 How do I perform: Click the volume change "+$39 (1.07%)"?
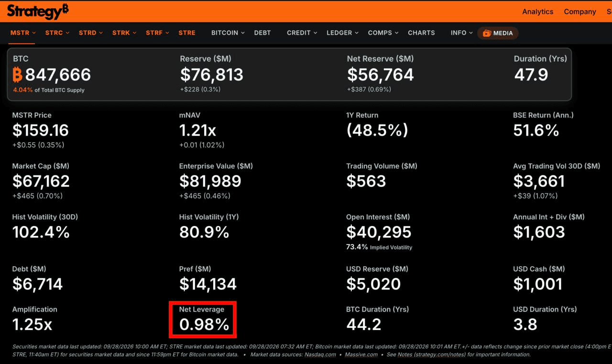coord(535,196)
